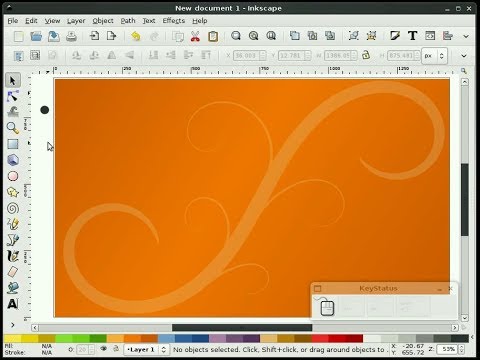
Task: Pick the light blue palette swatch
Action: pyautogui.click(x=166, y=338)
